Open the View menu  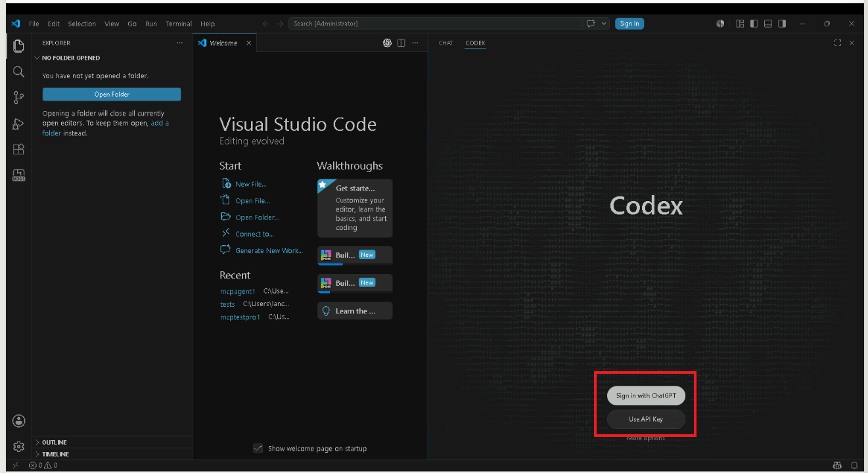(112, 24)
